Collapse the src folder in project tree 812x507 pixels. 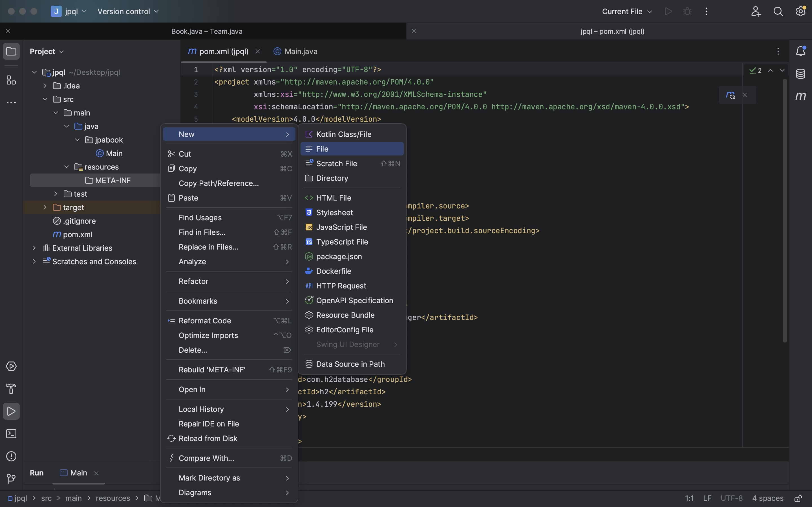45,99
